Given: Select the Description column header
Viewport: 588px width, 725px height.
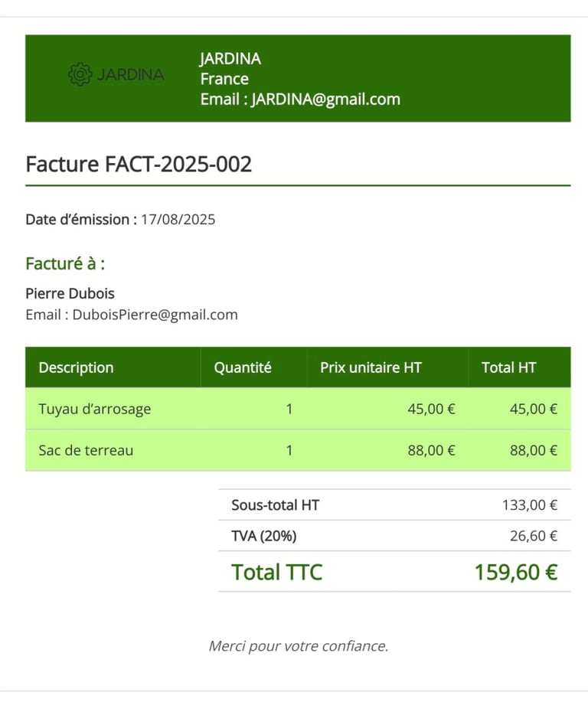Looking at the screenshot, I should pos(76,367).
